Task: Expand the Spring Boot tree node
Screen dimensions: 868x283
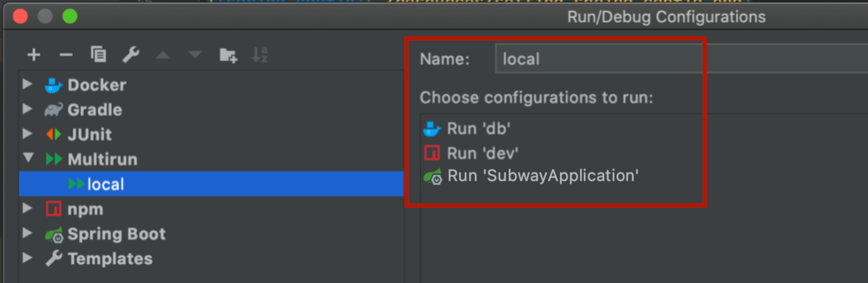Action: click(x=28, y=233)
